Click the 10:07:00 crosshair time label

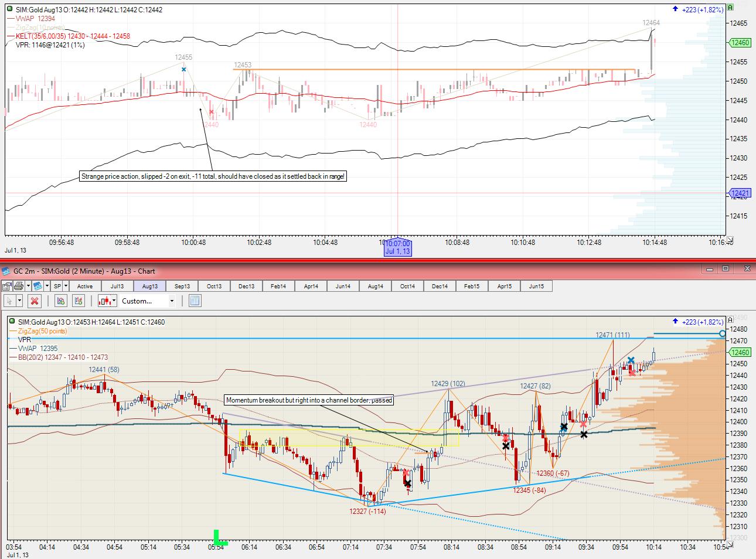pyautogui.click(x=398, y=247)
